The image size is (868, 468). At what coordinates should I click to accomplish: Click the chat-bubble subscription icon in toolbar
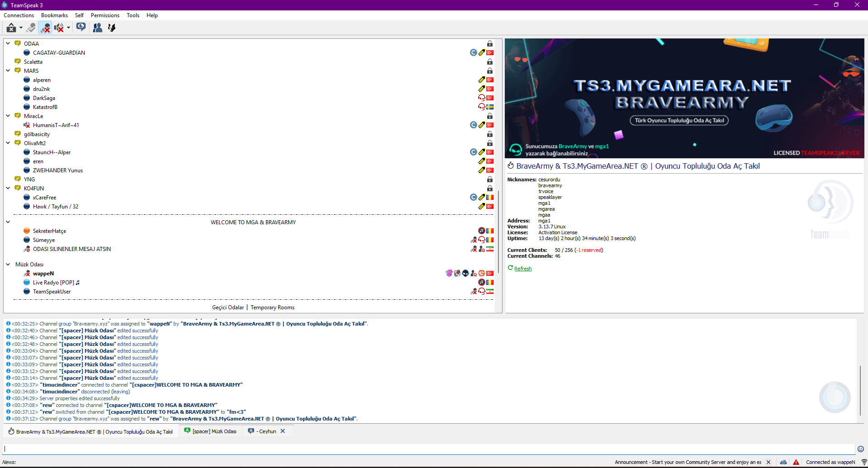81,28
